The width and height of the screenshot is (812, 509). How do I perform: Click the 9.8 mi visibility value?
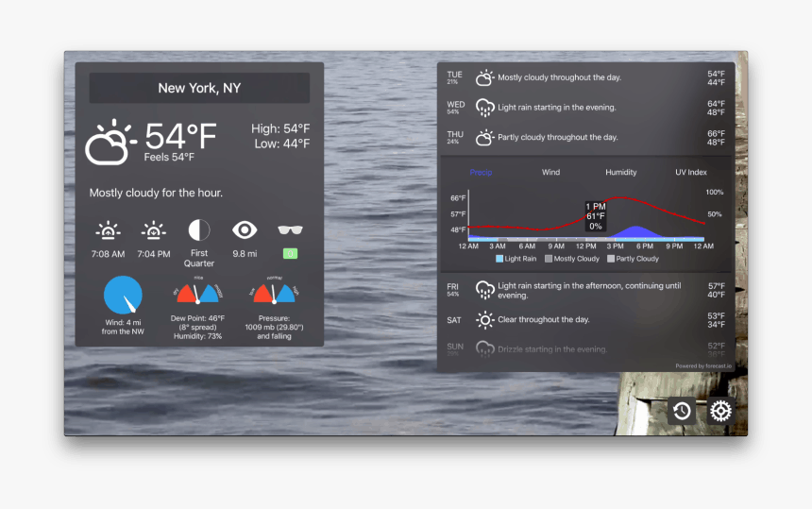point(245,254)
